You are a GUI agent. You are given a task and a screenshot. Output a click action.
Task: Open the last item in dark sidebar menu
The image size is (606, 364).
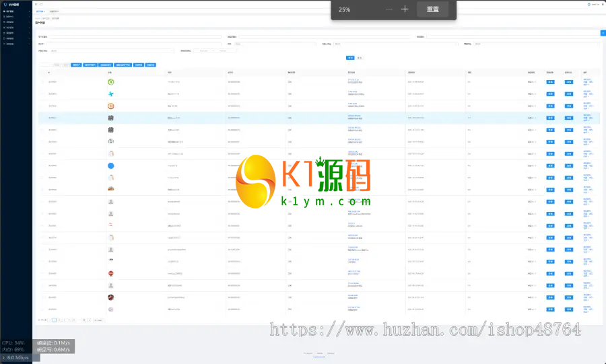(16, 44)
